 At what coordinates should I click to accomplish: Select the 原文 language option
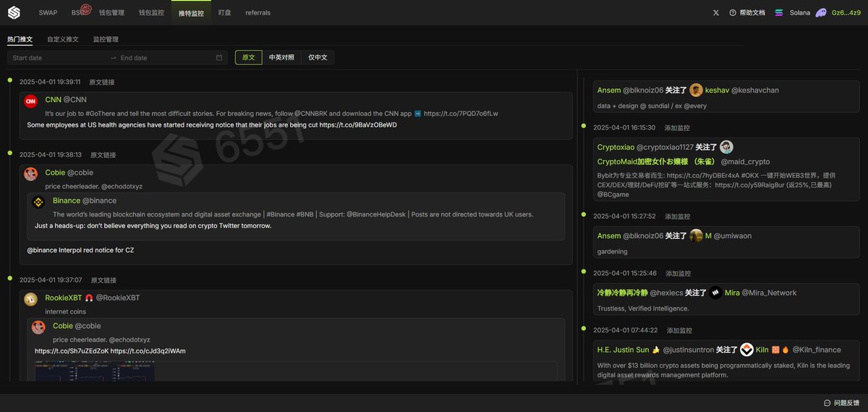(x=248, y=57)
